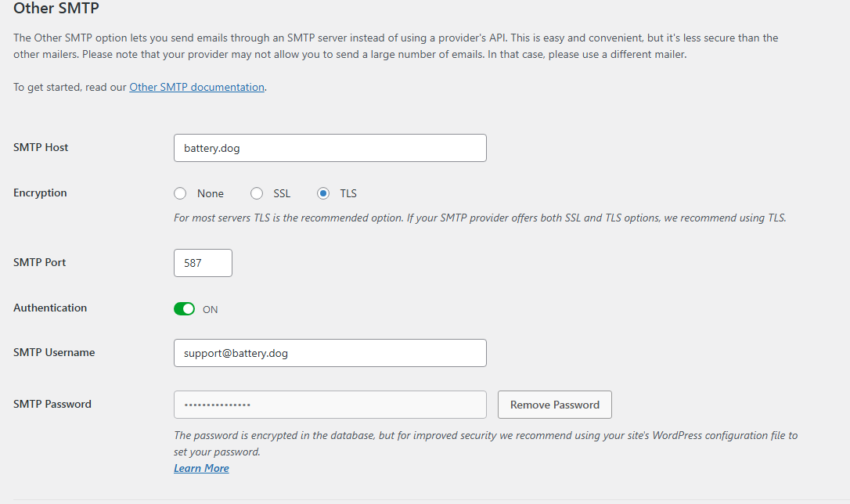Open the Learn More link
This screenshot has height=504, width=850.
point(201,468)
